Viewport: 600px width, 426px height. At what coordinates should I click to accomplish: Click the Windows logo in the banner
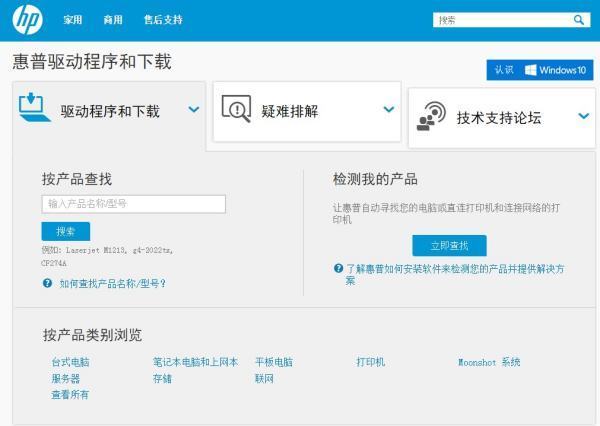pos(530,70)
